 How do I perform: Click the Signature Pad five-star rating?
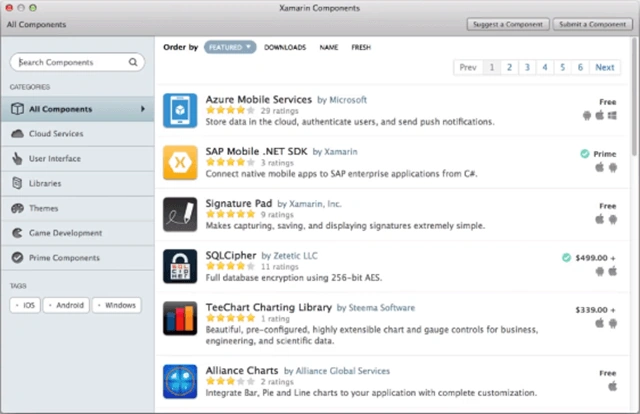230,214
